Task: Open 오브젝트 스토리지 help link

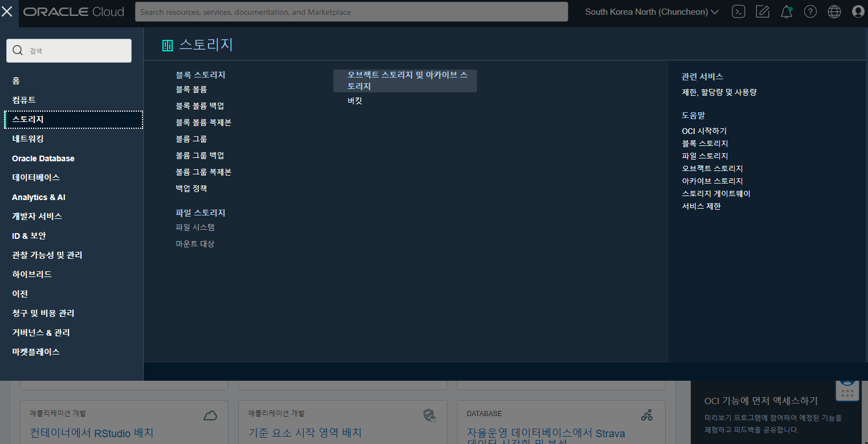Action: pyautogui.click(x=712, y=169)
